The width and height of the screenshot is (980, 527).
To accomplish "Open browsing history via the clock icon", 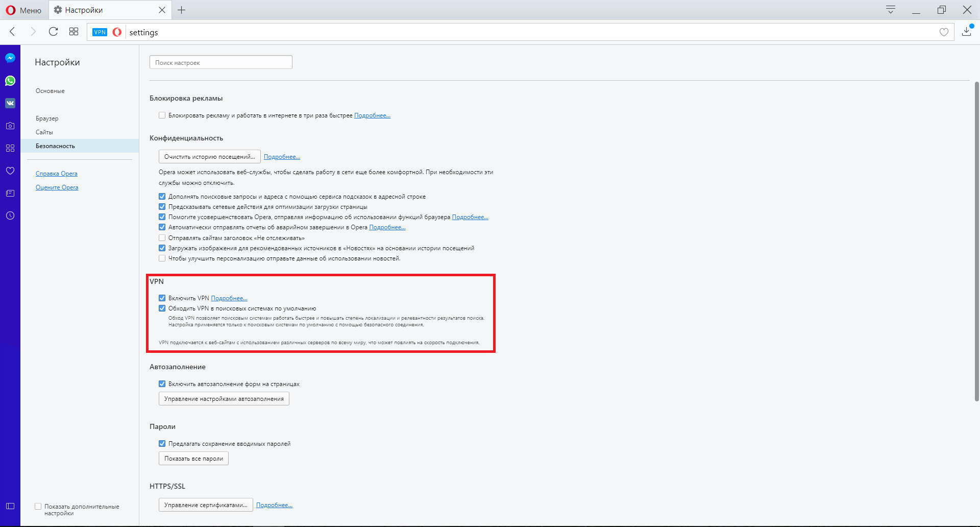I will click(10, 215).
